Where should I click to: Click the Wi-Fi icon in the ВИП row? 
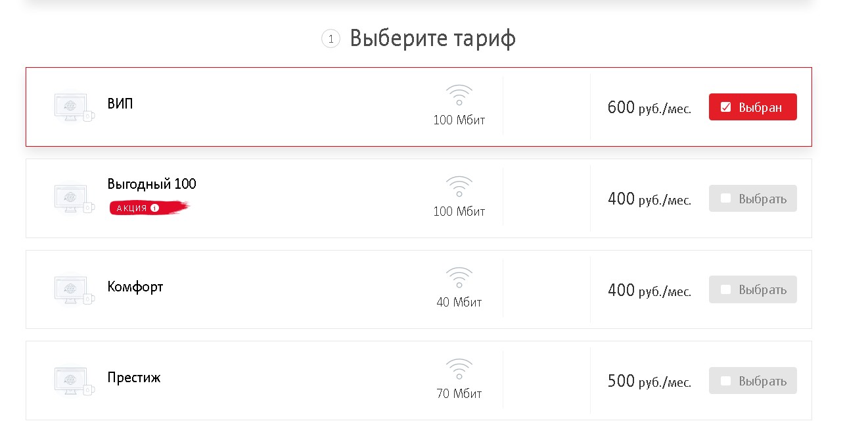pos(459,95)
